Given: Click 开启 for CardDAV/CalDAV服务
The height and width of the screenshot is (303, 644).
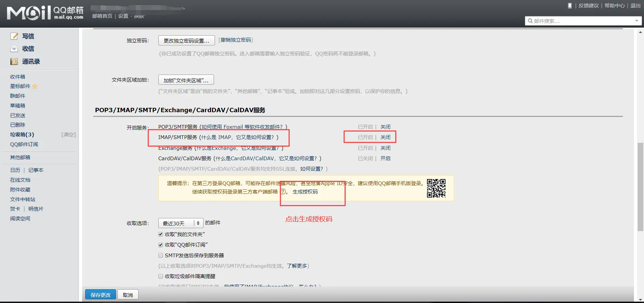Looking at the screenshot, I should (385, 159).
